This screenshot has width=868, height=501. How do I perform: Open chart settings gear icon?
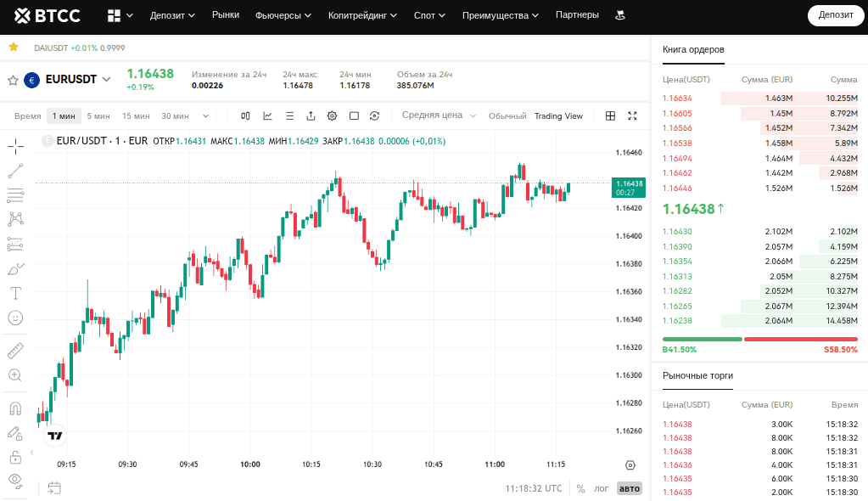pyautogui.click(x=332, y=115)
